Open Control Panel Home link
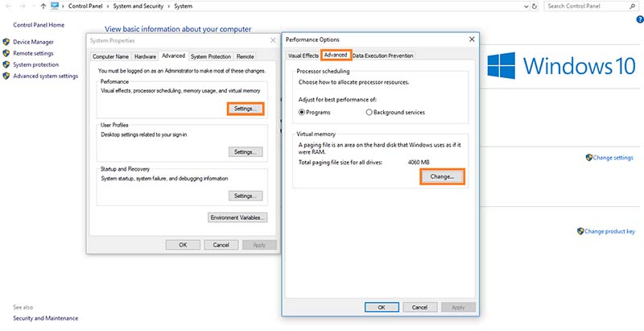This screenshot has width=644, height=331. point(39,25)
